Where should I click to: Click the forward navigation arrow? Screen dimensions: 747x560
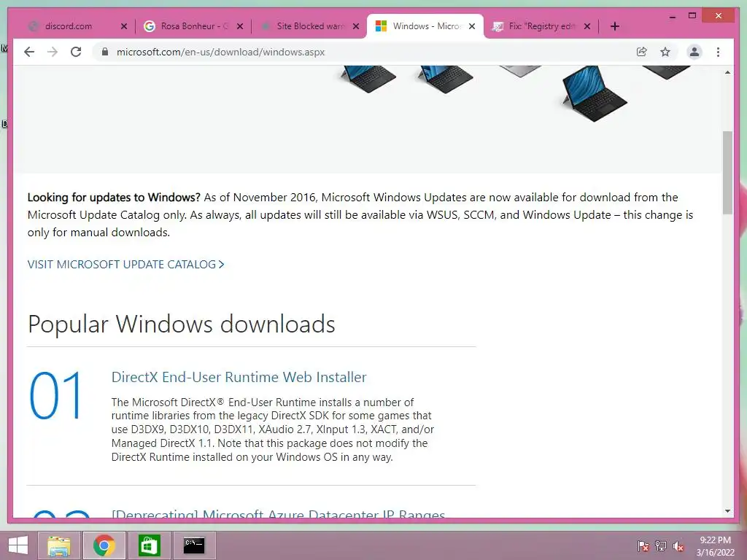coord(53,52)
